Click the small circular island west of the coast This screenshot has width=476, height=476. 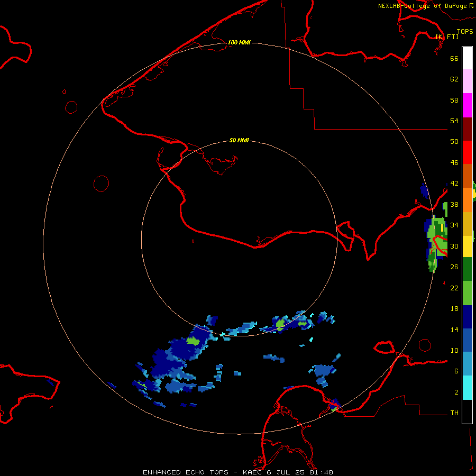click(x=101, y=184)
